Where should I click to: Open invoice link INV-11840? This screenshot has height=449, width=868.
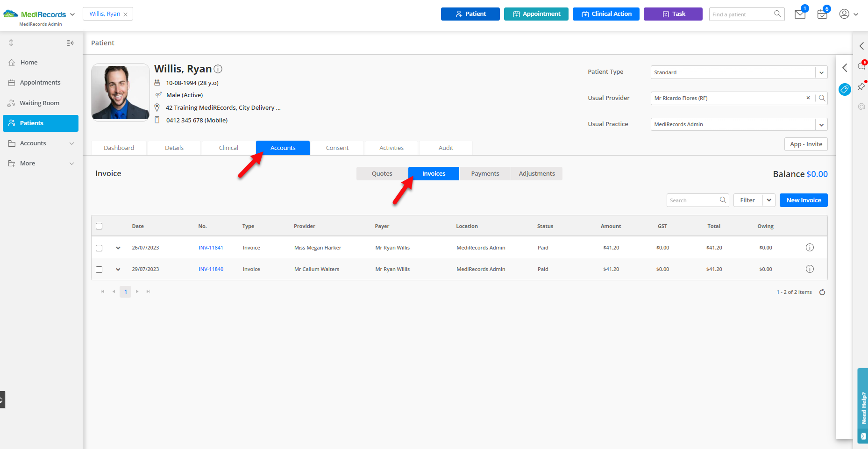(x=211, y=269)
